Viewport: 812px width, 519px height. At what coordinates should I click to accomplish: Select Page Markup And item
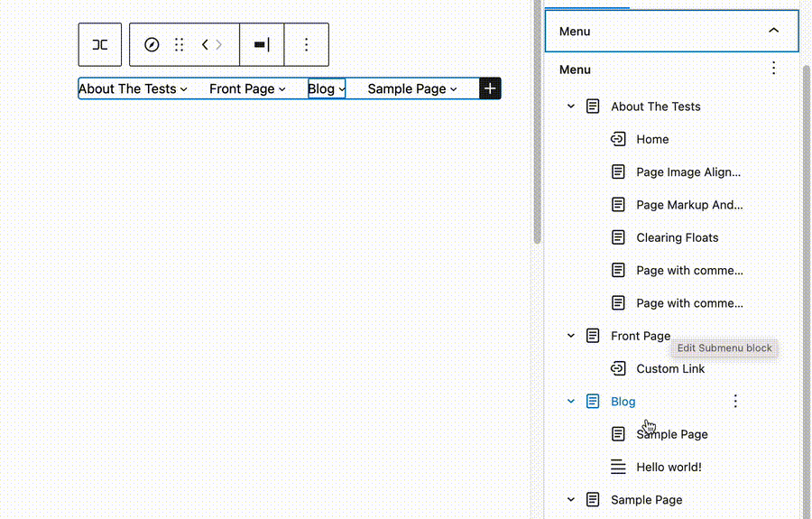(x=689, y=205)
